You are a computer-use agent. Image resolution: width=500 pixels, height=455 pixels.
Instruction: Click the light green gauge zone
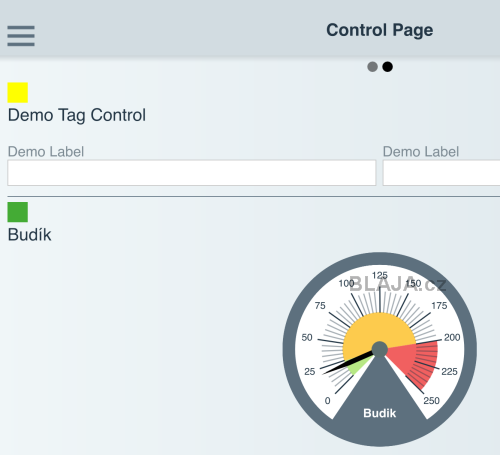point(357,367)
